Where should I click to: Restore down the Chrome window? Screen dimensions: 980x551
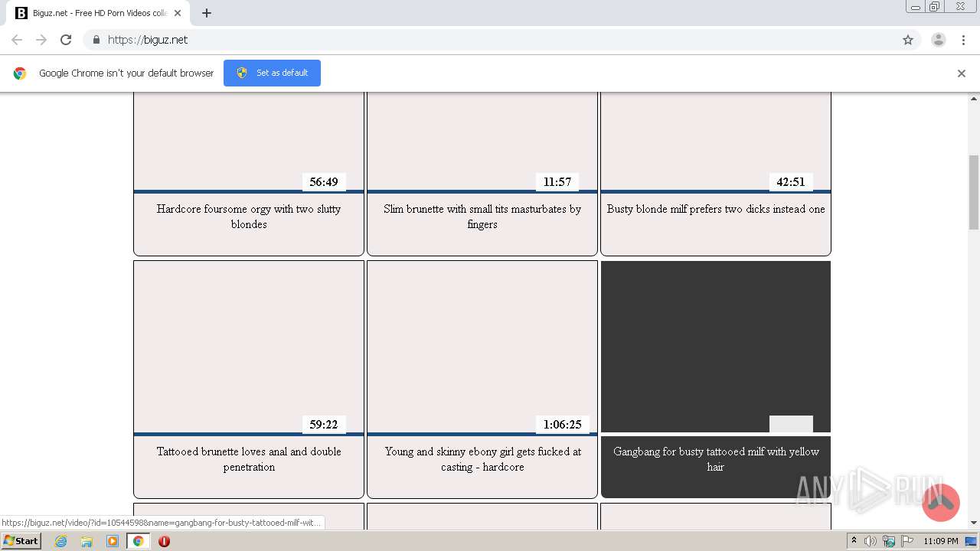(x=935, y=7)
